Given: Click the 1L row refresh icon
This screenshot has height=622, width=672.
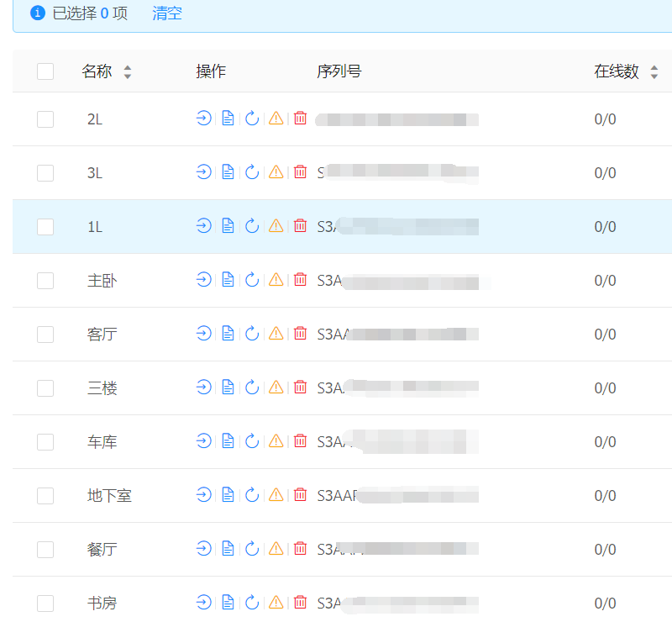Looking at the screenshot, I should [x=252, y=225].
